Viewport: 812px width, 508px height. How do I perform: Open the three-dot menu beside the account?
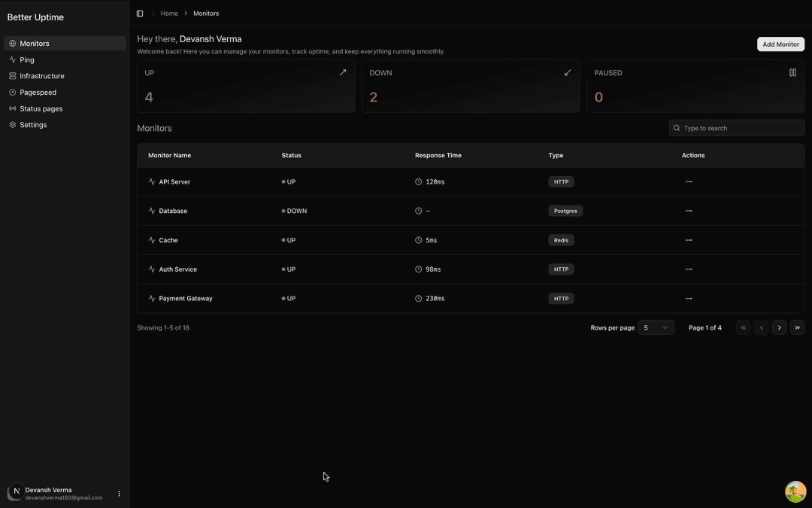click(x=119, y=493)
